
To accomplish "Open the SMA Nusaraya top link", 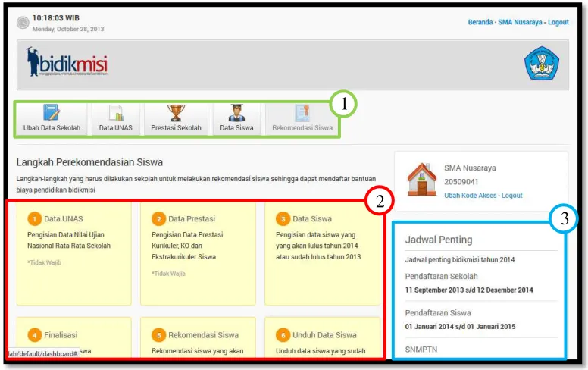I will [x=520, y=22].
